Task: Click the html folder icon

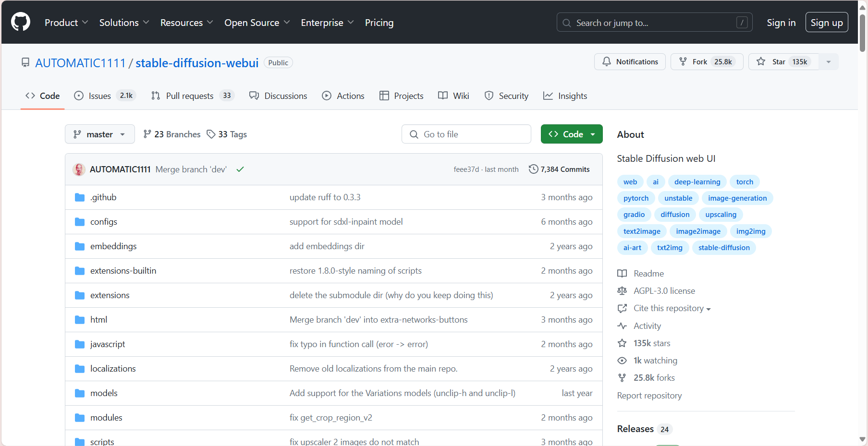Action: point(80,320)
